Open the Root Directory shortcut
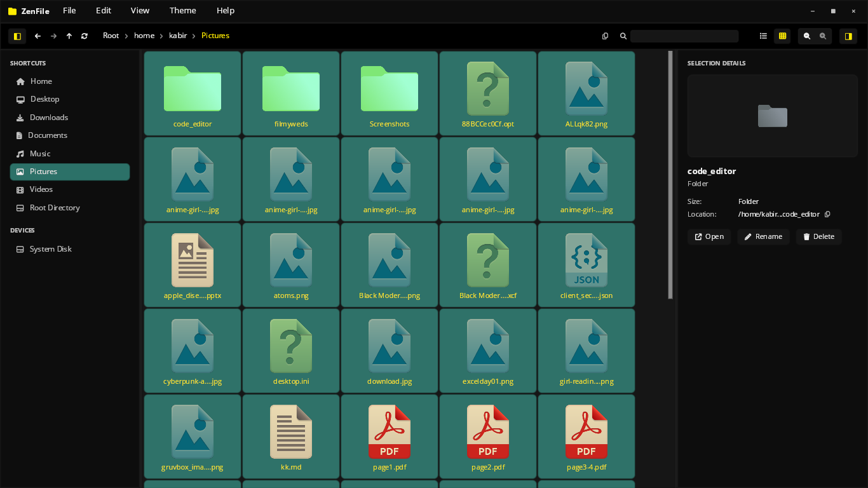868x488 pixels. pos(70,208)
